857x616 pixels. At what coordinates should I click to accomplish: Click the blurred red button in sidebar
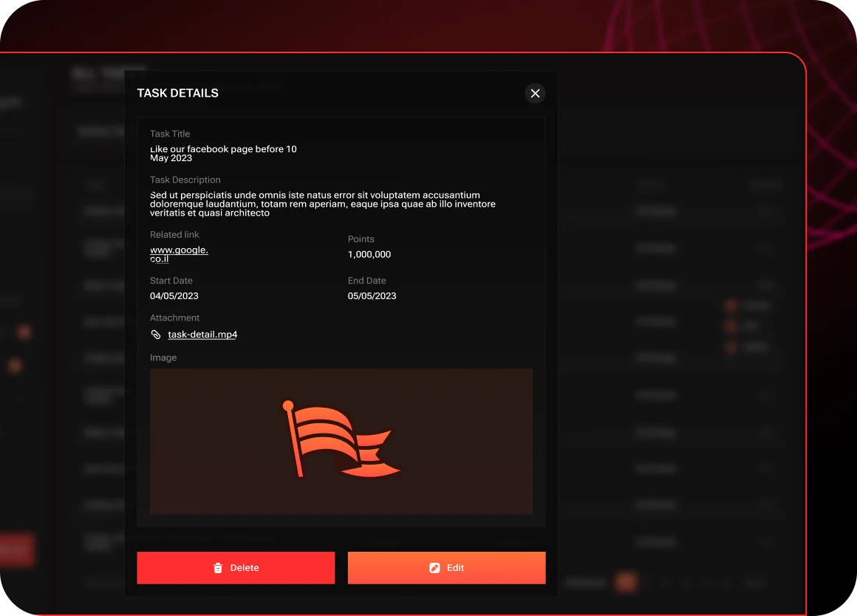tap(16, 550)
